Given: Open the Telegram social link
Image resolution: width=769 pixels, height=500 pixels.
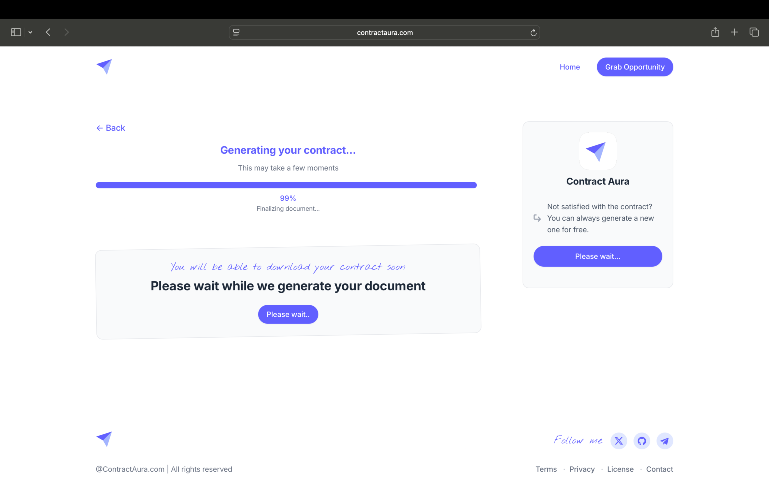Looking at the screenshot, I should tap(665, 441).
